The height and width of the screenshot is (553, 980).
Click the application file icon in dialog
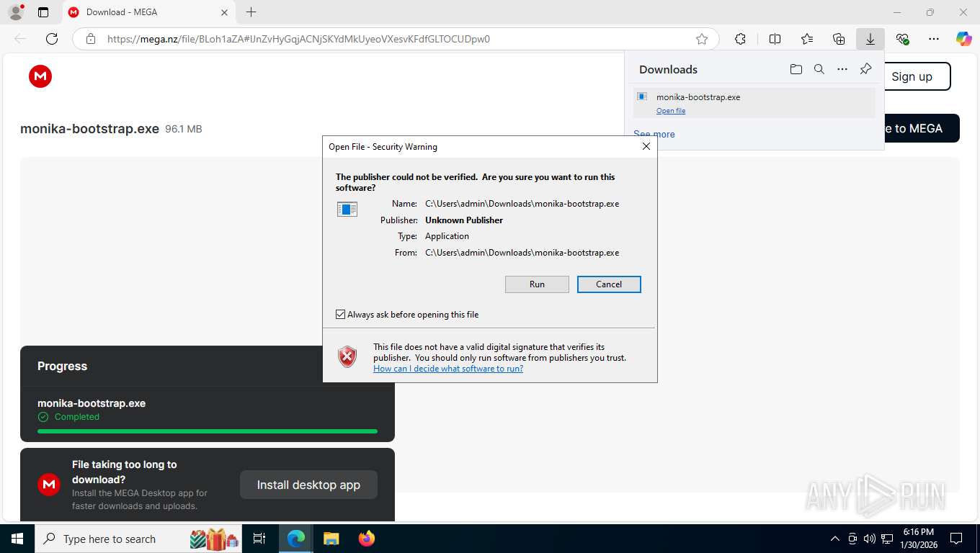coord(347,210)
